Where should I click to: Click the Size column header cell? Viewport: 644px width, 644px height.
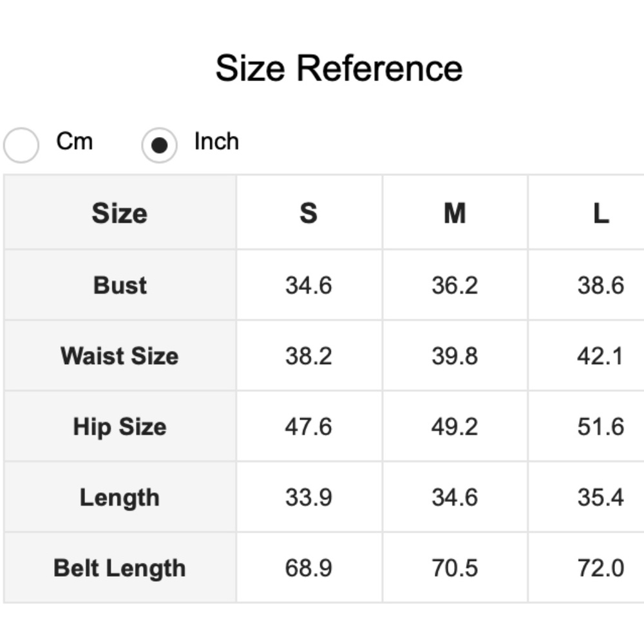(x=120, y=213)
